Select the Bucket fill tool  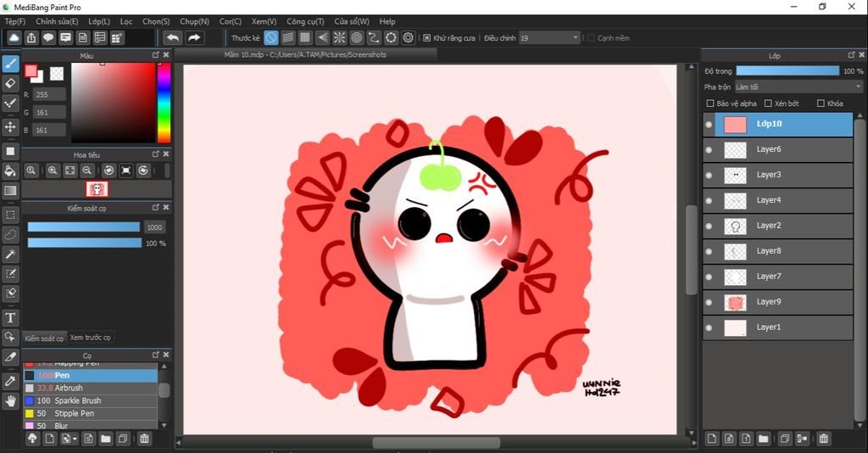(10, 171)
